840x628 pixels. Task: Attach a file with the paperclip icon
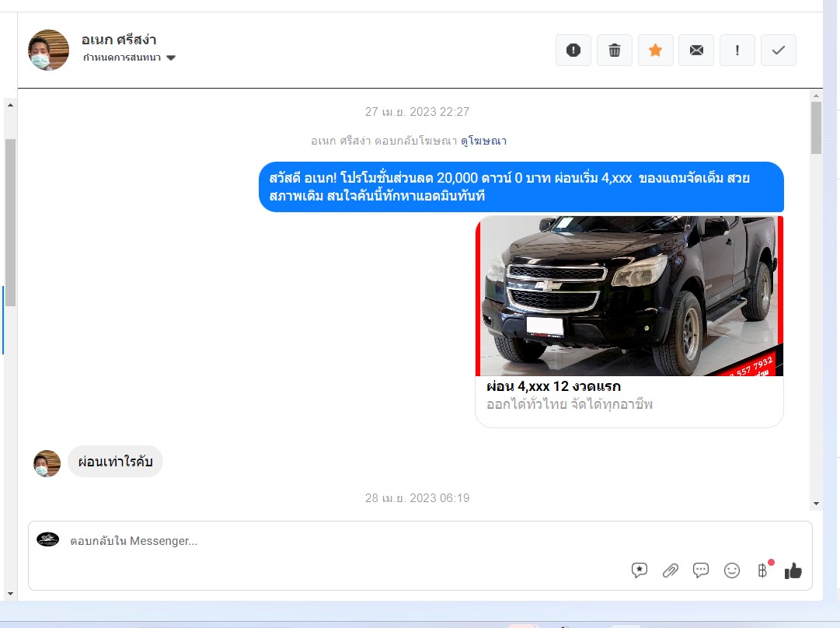(x=670, y=570)
